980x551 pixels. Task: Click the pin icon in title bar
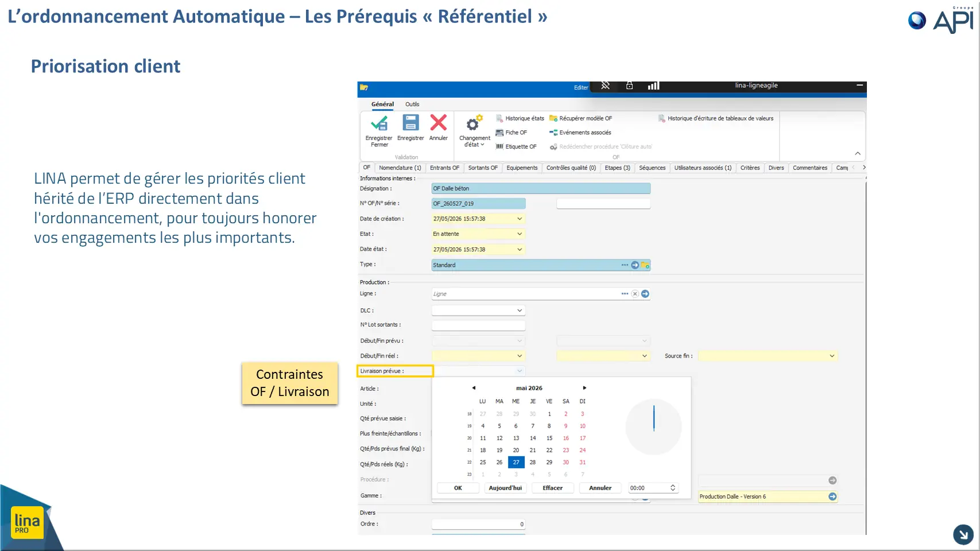pyautogui.click(x=605, y=86)
